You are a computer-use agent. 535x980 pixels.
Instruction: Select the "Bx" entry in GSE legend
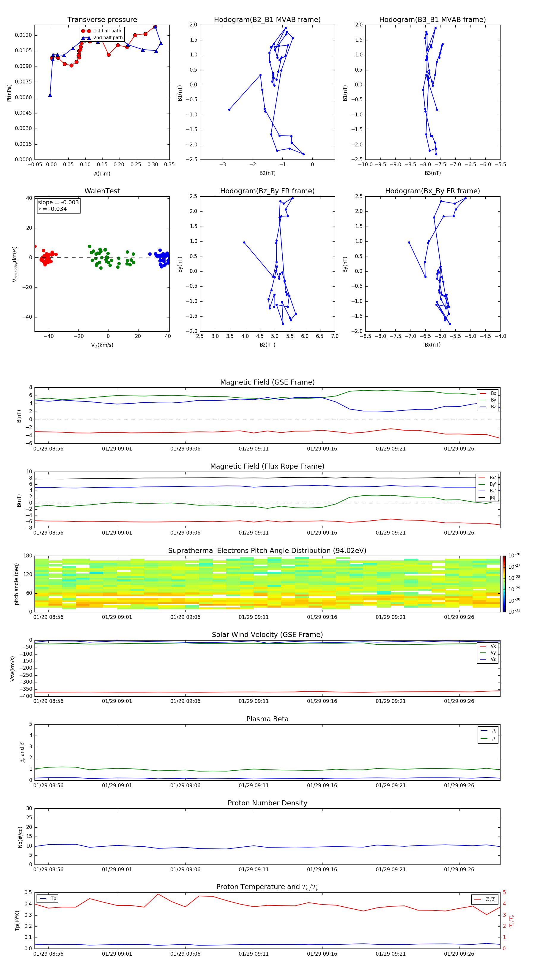click(488, 393)
